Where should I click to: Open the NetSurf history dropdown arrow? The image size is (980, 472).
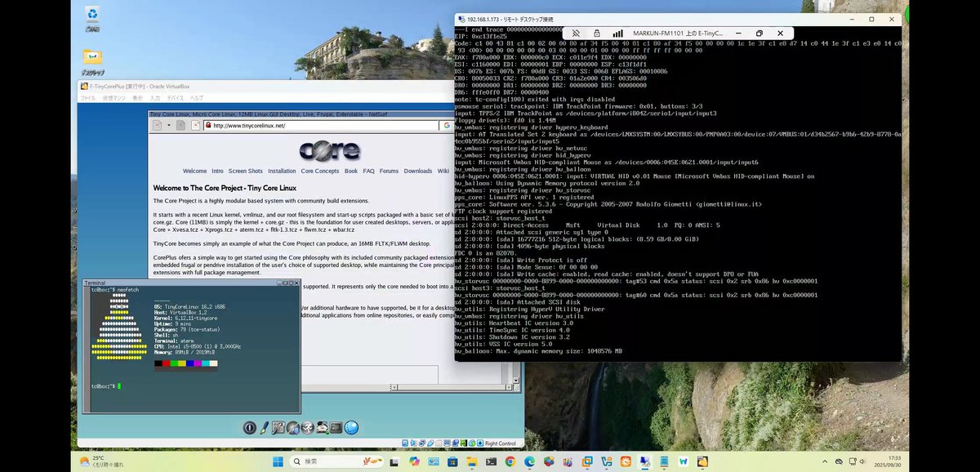point(169,126)
